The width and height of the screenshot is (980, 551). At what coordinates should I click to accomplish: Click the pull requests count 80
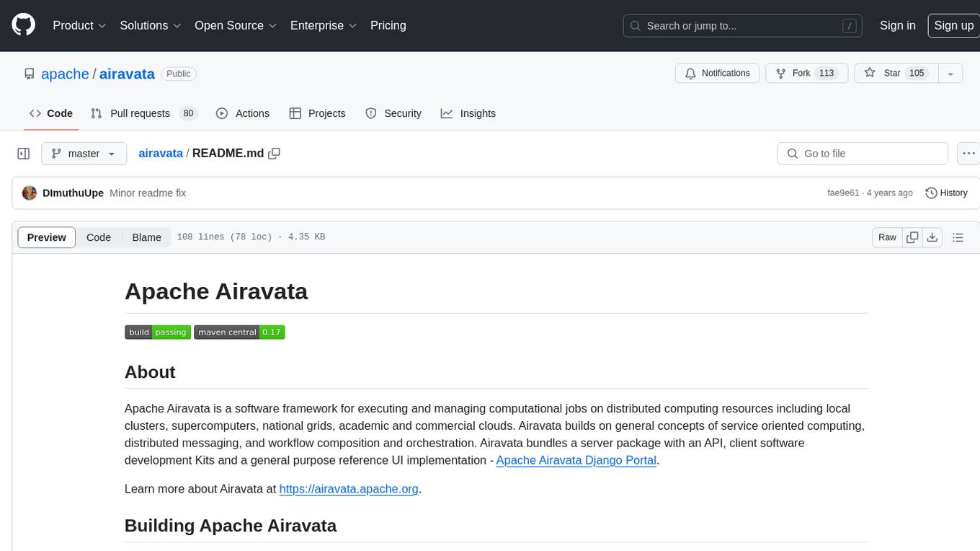point(188,113)
